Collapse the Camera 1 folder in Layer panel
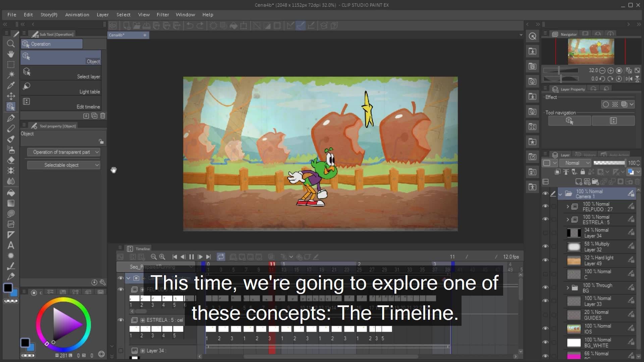Image resolution: width=644 pixels, height=362 pixels. 560,194
